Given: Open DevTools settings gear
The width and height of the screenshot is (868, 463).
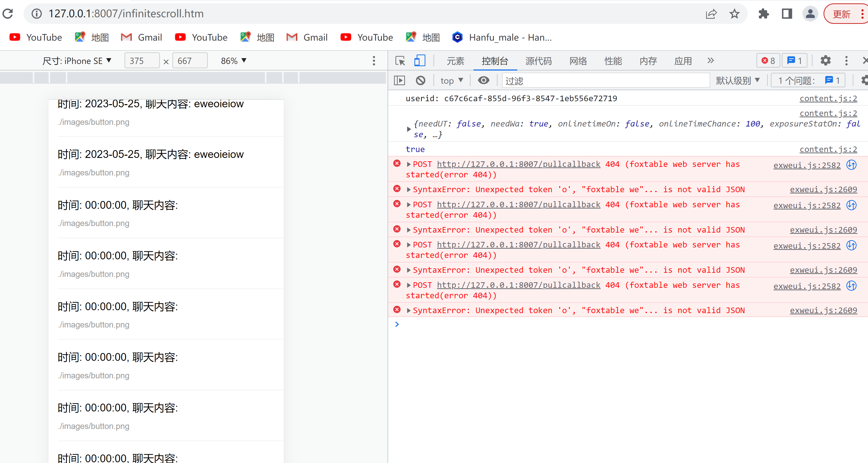Looking at the screenshot, I should (x=825, y=61).
